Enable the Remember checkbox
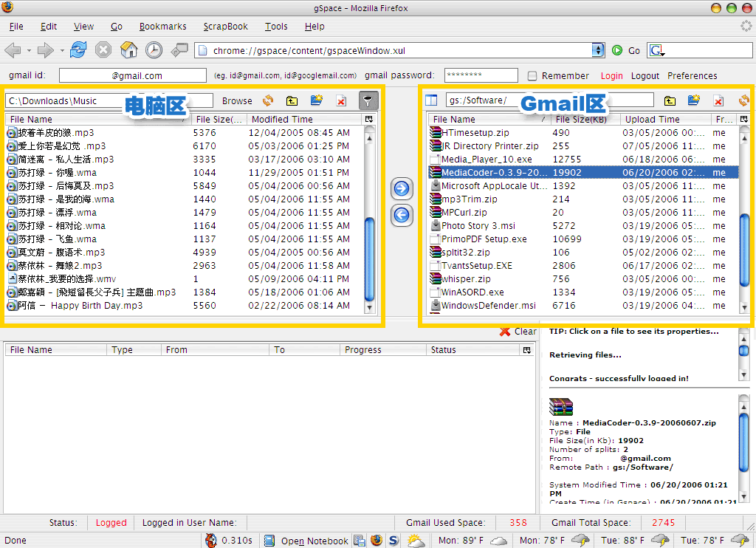This screenshot has height=548, width=756. [x=532, y=75]
